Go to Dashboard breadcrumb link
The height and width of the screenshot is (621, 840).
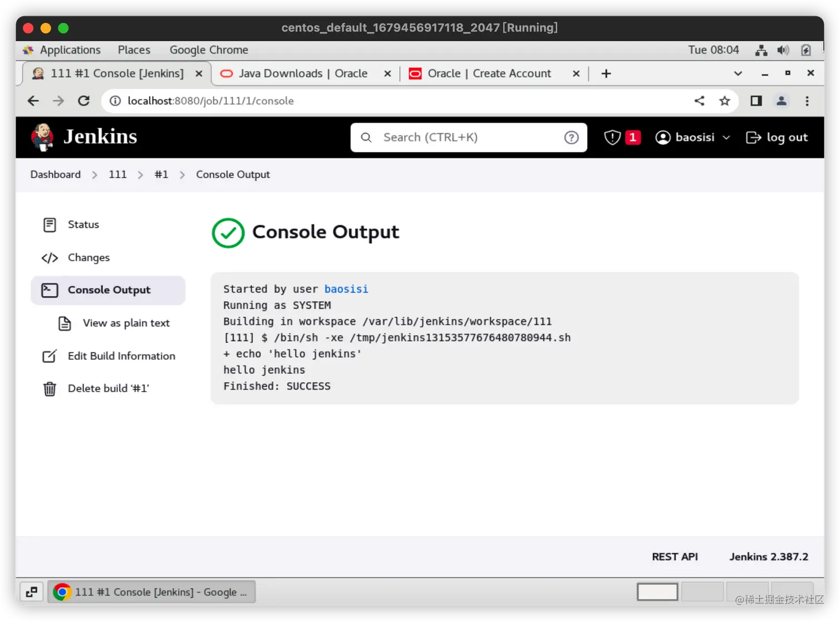coord(56,174)
